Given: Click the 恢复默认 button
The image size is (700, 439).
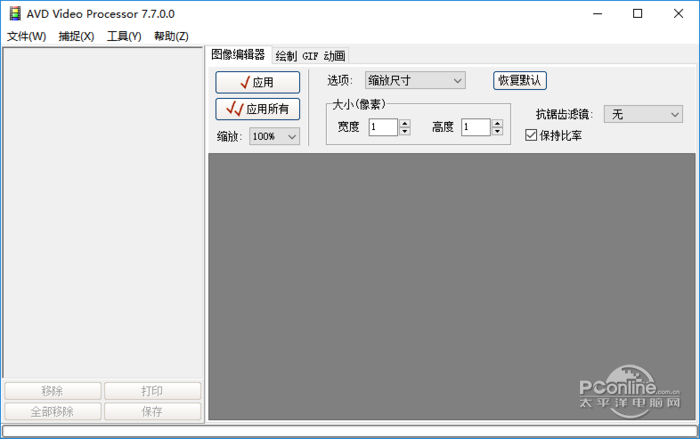Looking at the screenshot, I should click(520, 80).
